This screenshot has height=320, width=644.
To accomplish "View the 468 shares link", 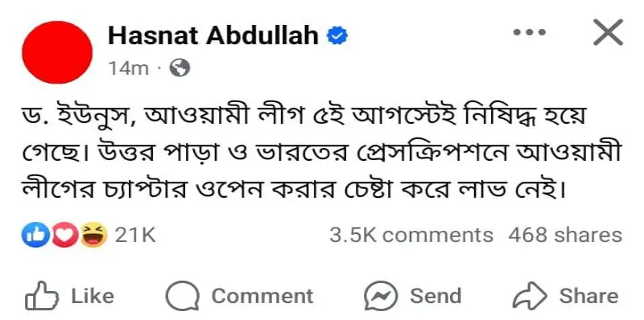I will [x=565, y=235].
